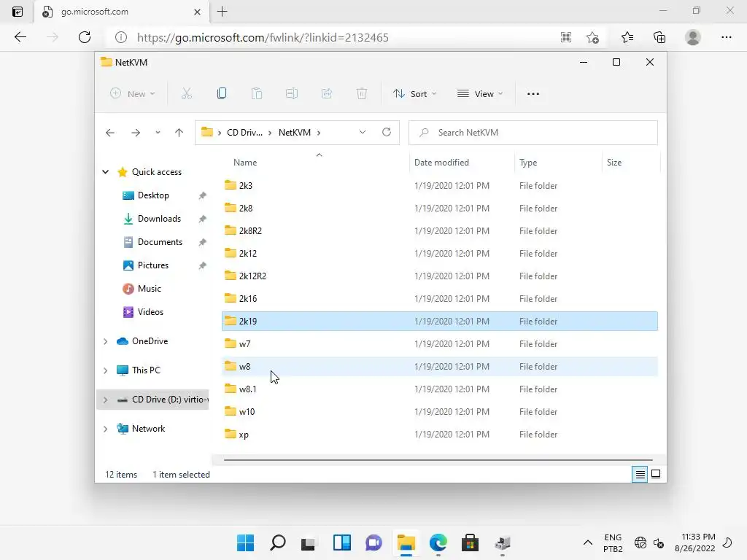This screenshot has width=747, height=560.
Task: Switch to details view layout icon
Action: 640,474
